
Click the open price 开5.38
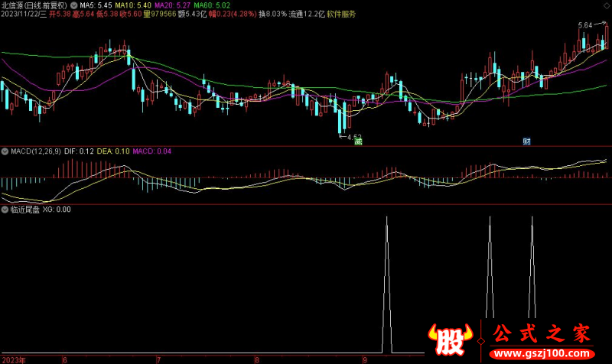click(60, 14)
